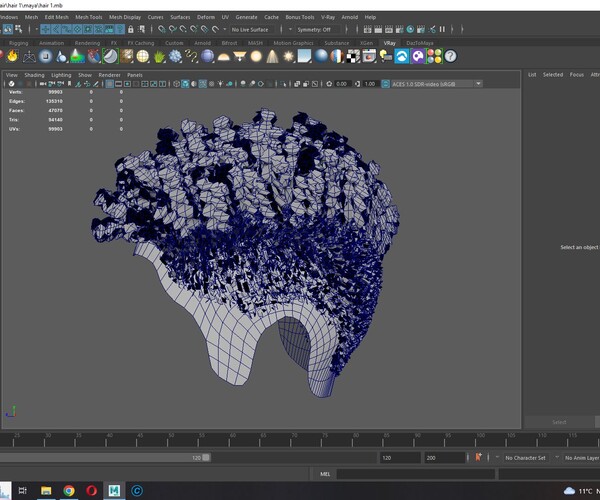The image size is (600, 500).
Task: Open the ACES 1.0 SDR-video view transform dropdown
Action: (437, 84)
